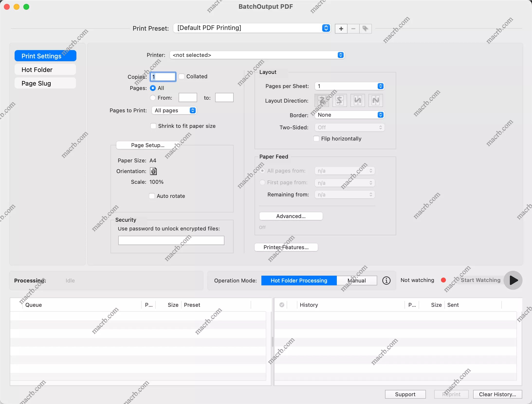532x404 pixels.
Task: Select the reversed-N layout direction icon
Action: tap(358, 100)
